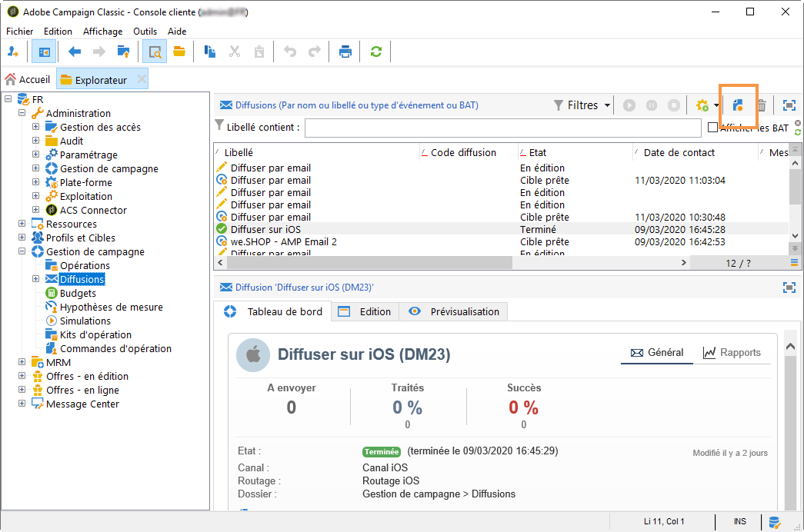This screenshot has width=804, height=532.
Task: Click the connection user icon in toolbar
Action: tap(13, 52)
